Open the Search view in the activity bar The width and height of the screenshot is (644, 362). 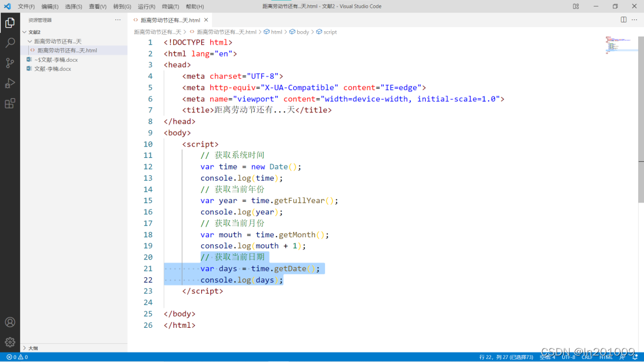click(x=10, y=43)
